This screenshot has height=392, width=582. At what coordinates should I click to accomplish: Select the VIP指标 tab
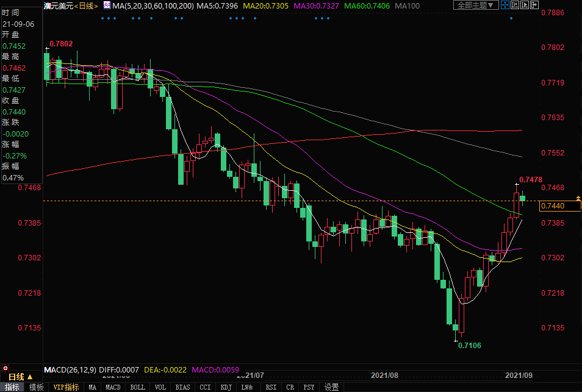[66, 387]
